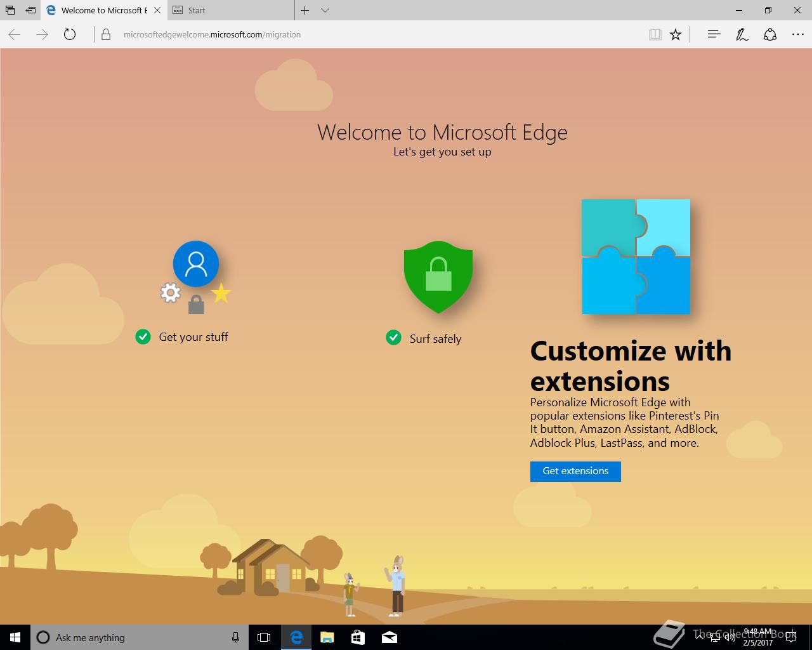This screenshot has width=812, height=650.
Task: Refresh the current page
Action: [70, 34]
